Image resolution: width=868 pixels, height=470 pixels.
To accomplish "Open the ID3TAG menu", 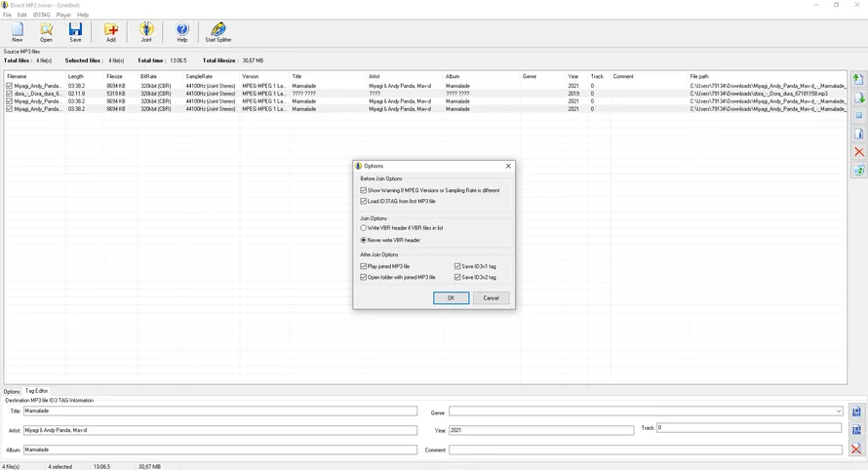I will pos(42,15).
